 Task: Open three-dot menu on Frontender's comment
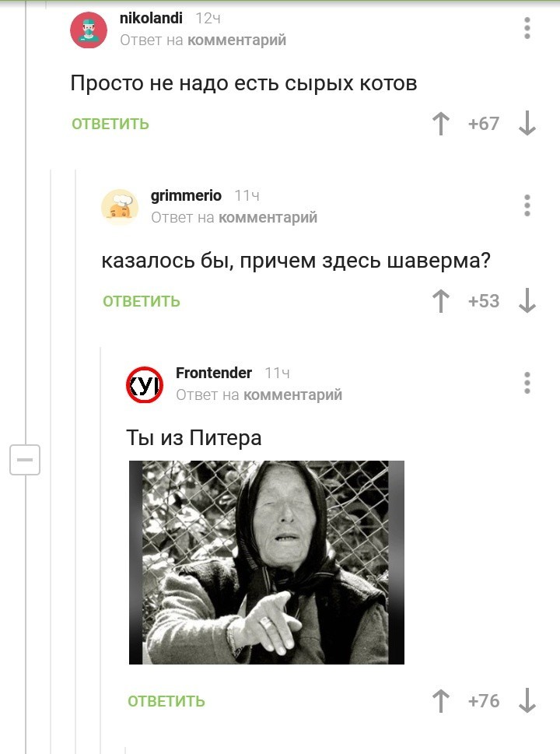point(527,383)
